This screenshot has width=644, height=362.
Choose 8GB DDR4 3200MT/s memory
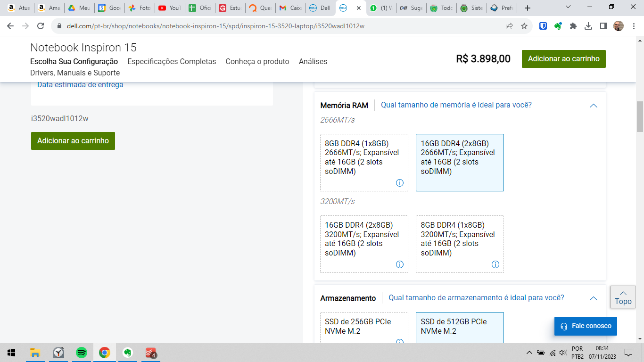click(x=460, y=244)
